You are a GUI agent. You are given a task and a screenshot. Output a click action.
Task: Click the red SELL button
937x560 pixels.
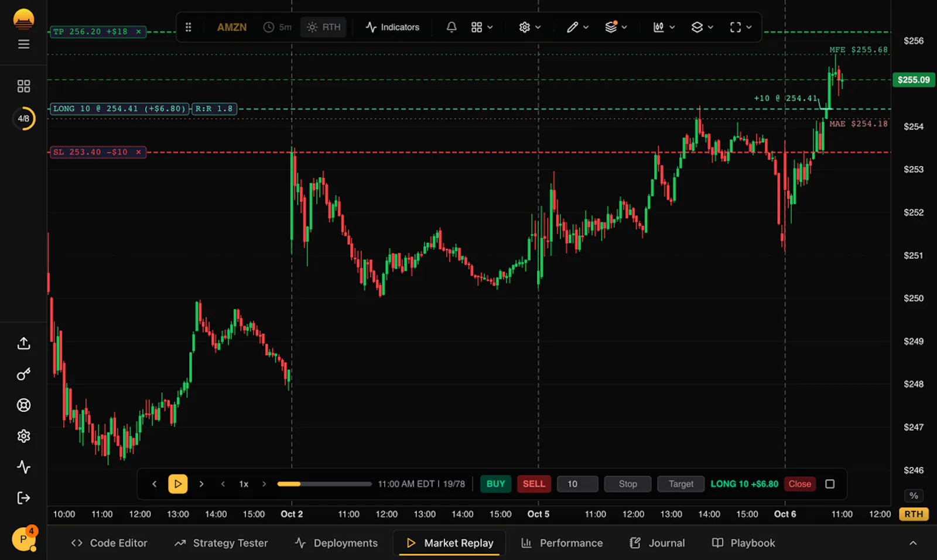tap(534, 484)
